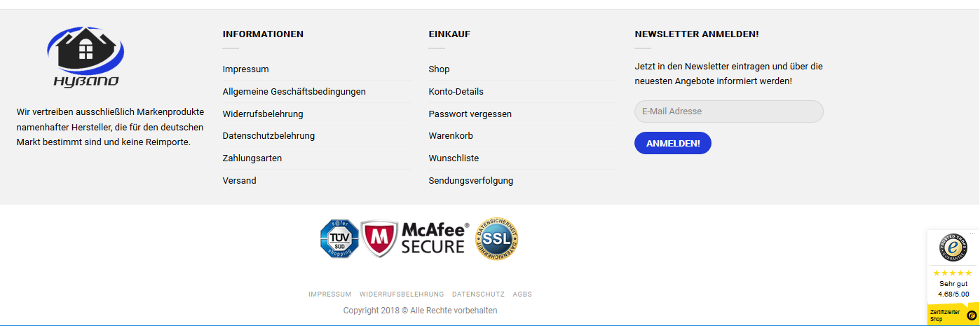
Task: Click the blue ANMELDEN! button
Action: (672, 143)
